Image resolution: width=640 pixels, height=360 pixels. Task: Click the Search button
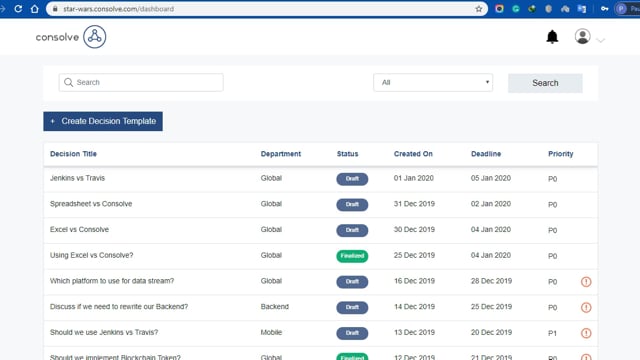pyautogui.click(x=545, y=83)
